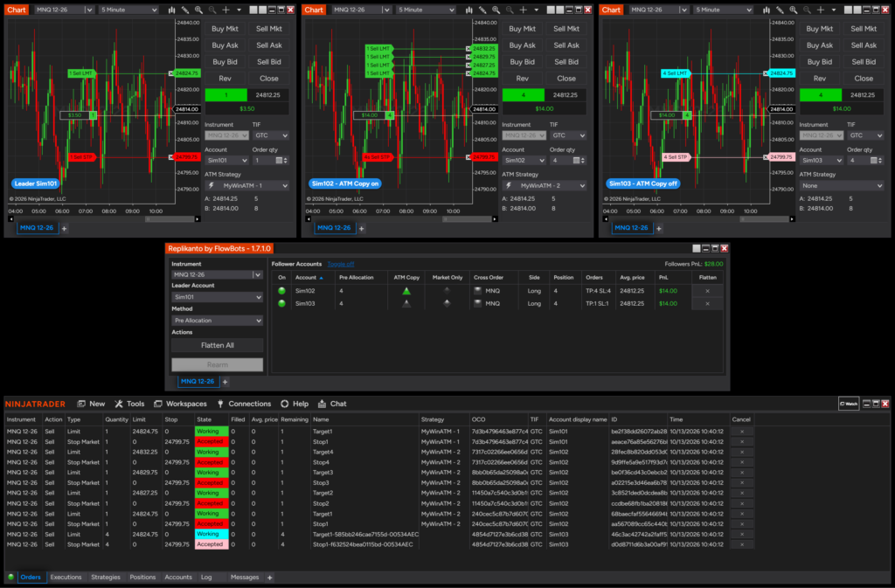Viewport: 895px width, 588px height.
Task: Open Leader Account dropdown showing Sim101
Action: (217, 297)
